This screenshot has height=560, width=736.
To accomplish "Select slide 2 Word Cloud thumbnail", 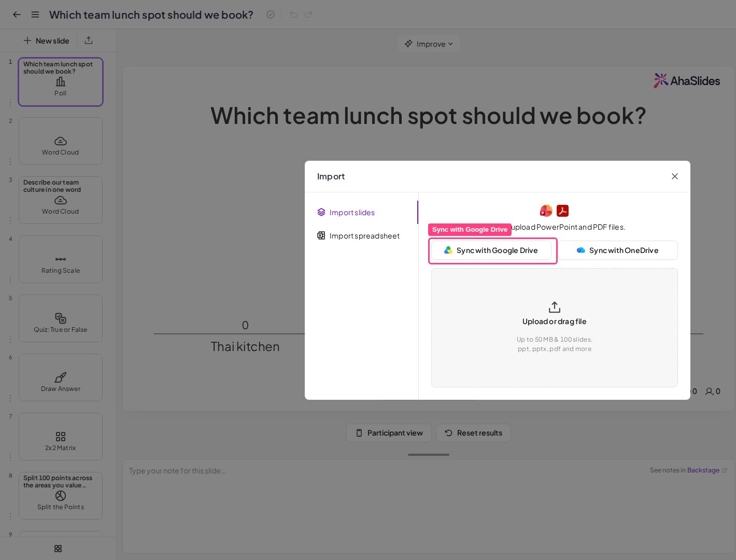I will click(x=61, y=141).
